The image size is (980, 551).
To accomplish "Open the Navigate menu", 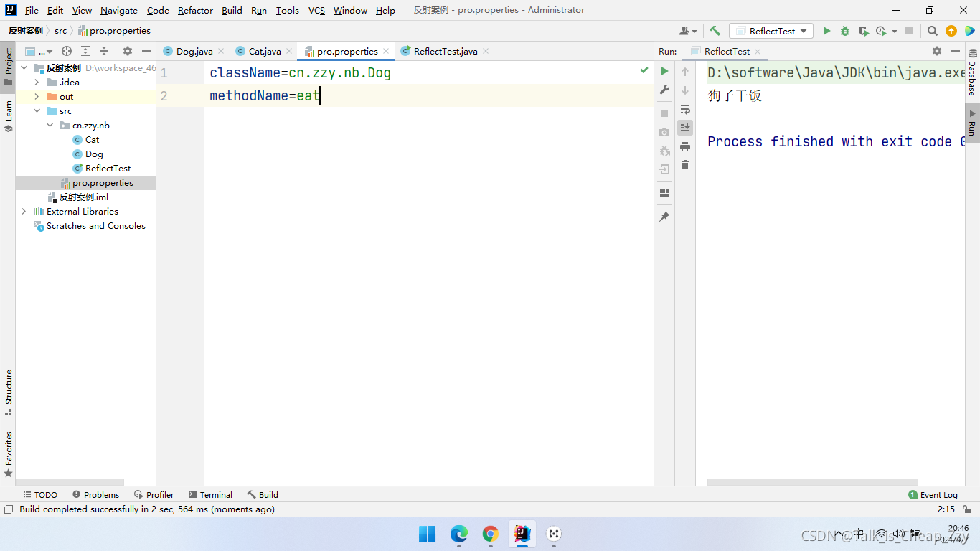I will coord(119,10).
